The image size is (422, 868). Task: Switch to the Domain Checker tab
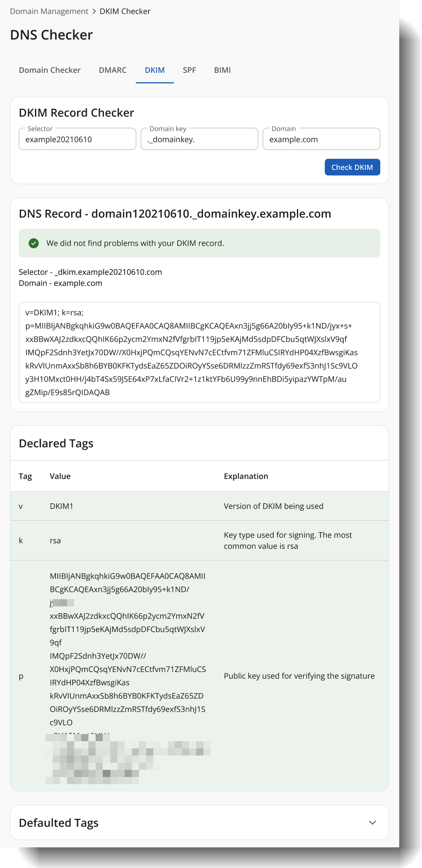point(50,70)
